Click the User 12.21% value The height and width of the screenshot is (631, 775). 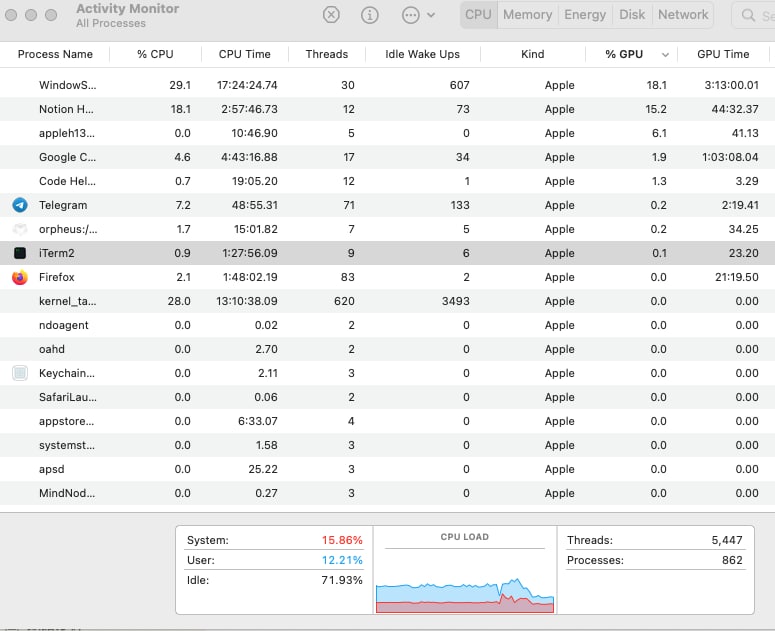point(342,560)
